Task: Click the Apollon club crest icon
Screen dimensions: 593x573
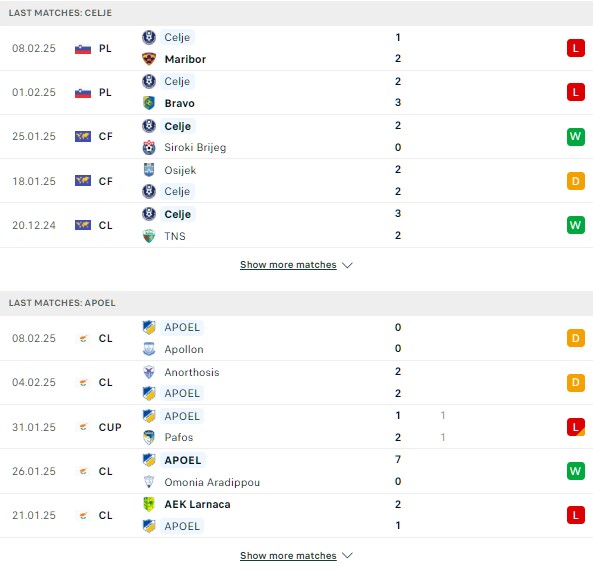Action: click(149, 349)
